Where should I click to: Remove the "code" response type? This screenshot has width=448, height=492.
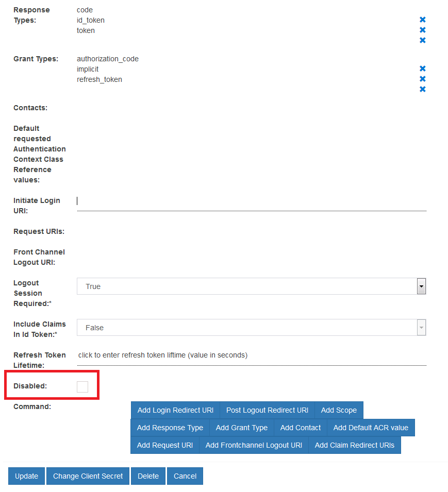point(423,19)
